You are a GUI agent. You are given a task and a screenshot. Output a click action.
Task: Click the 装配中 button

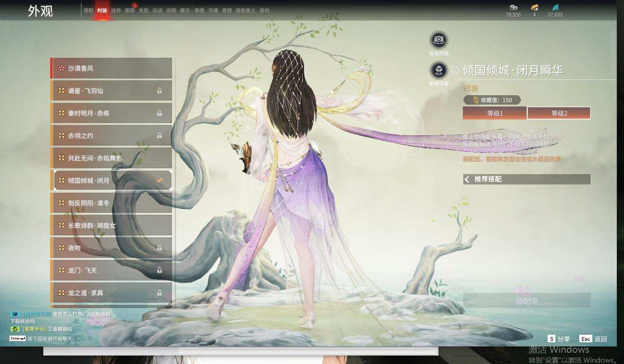tap(526, 300)
